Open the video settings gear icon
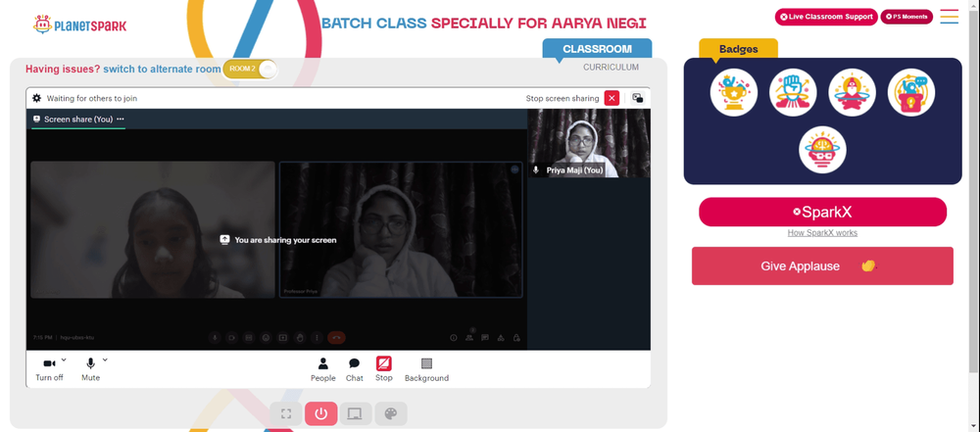This screenshot has width=980, height=432. click(37, 98)
